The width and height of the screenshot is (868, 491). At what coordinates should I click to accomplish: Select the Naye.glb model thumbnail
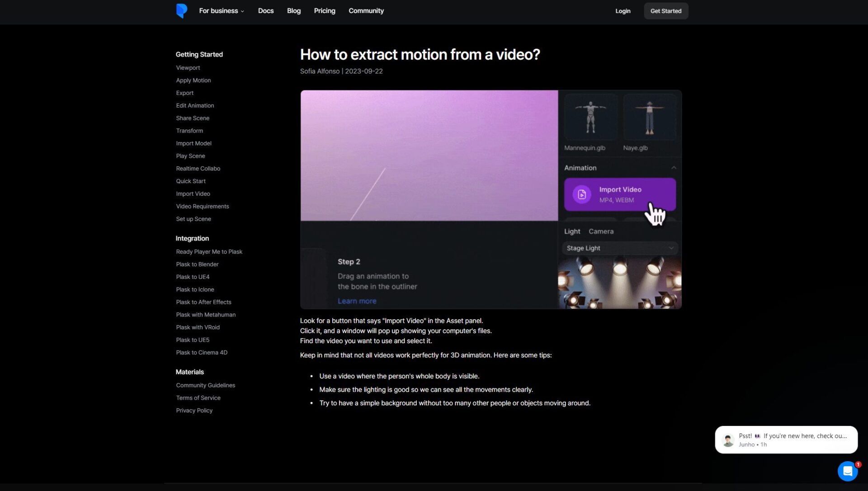tap(649, 118)
